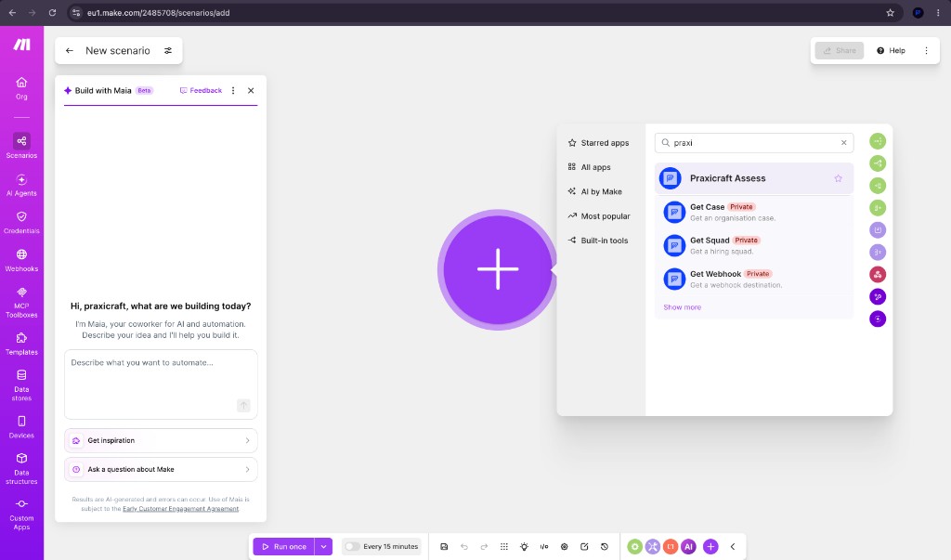Open Help menu

point(891,51)
